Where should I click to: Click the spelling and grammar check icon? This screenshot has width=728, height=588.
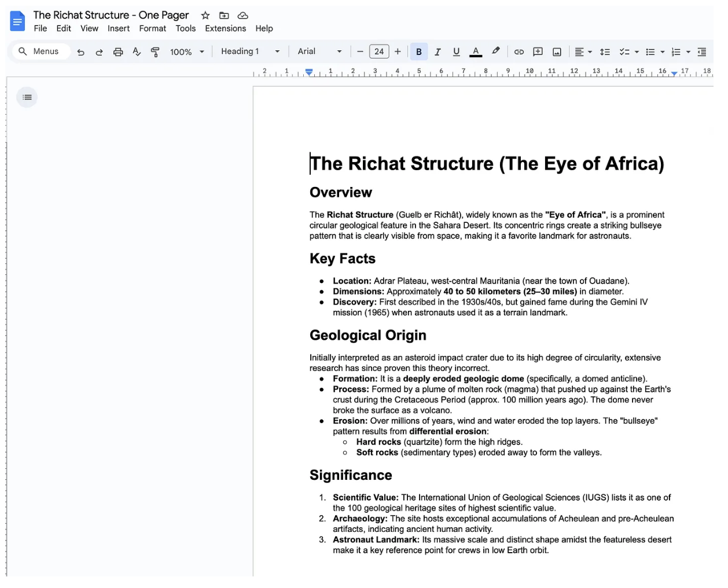pos(137,52)
